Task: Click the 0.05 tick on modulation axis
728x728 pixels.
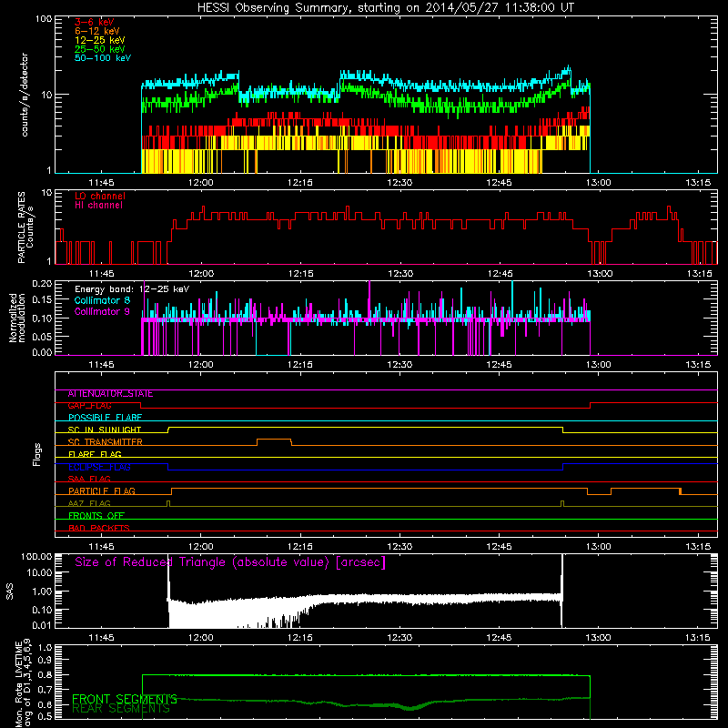Action: click(x=42, y=336)
